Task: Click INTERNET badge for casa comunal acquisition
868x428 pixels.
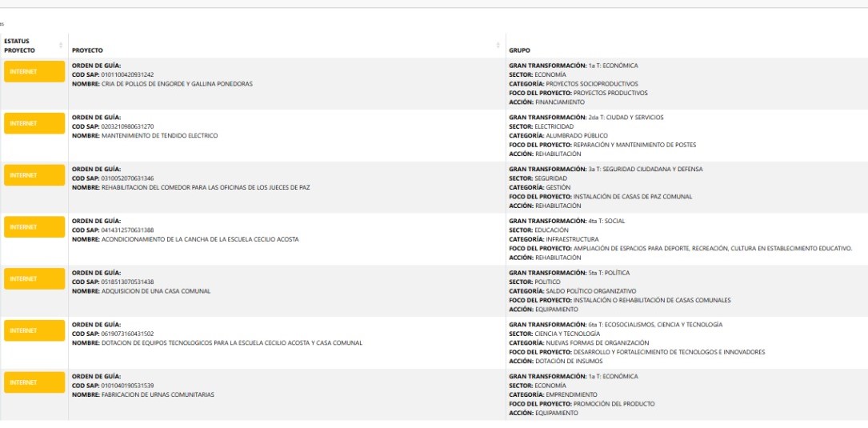Action: pyautogui.click(x=34, y=279)
